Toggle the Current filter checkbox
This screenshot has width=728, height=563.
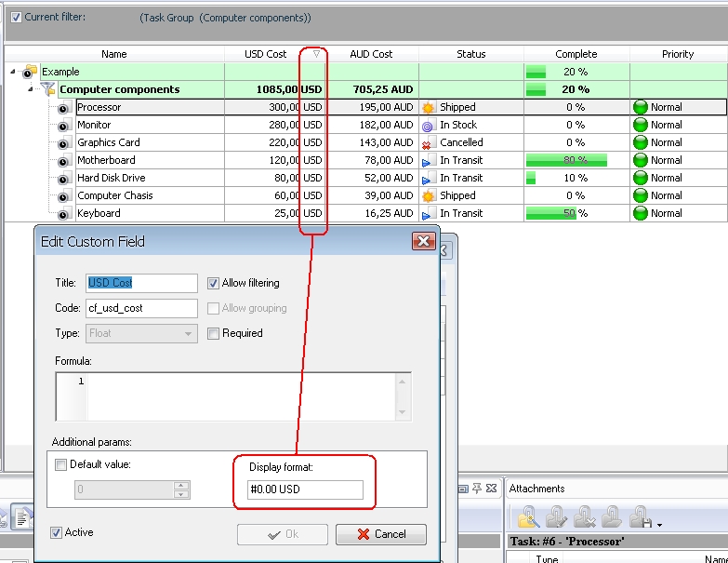point(15,17)
